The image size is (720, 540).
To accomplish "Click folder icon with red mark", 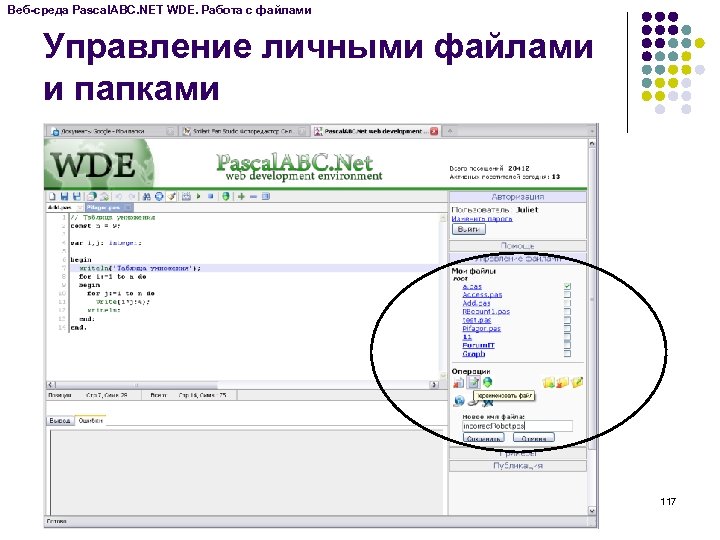I will pos(562,382).
